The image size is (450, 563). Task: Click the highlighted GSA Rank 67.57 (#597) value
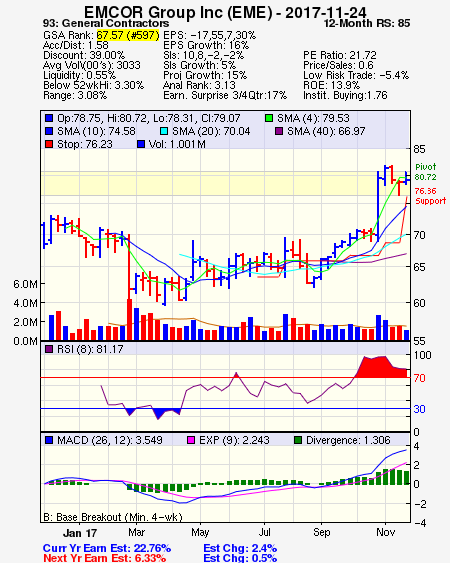click(x=128, y=35)
